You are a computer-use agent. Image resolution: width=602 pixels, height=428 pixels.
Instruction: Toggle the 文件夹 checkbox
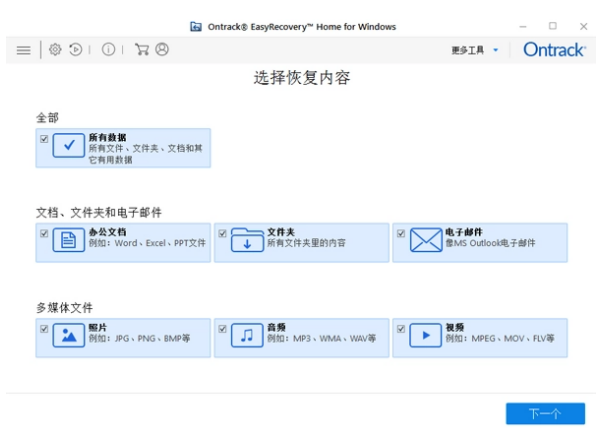[223, 234]
